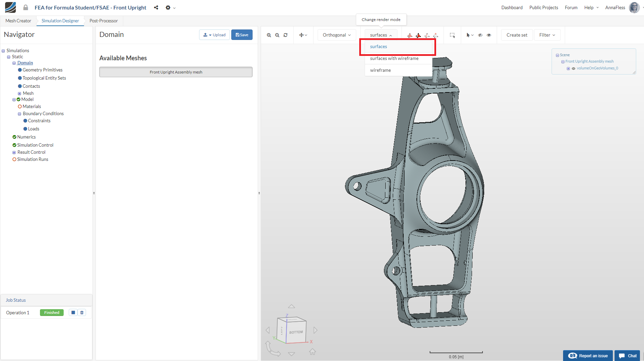Screen dimensions: 644x361
Task: Select the Front Upright Assembly mesh entry
Action: pyautogui.click(x=176, y=72)
